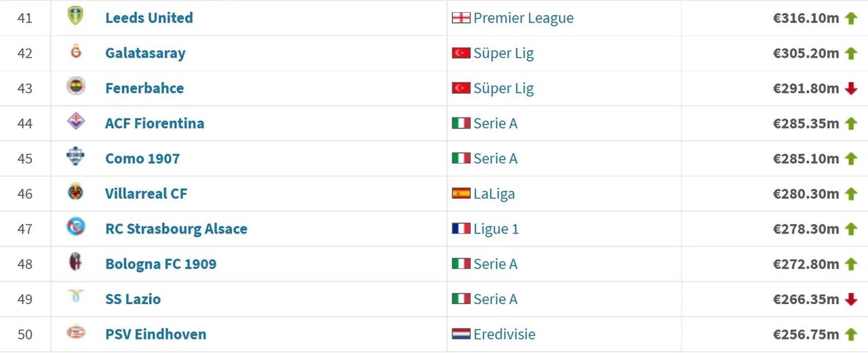Viewport: 868px width, 353px height.
Task: Go to the Premier League competition link
Action: click(x=524, y=18)
